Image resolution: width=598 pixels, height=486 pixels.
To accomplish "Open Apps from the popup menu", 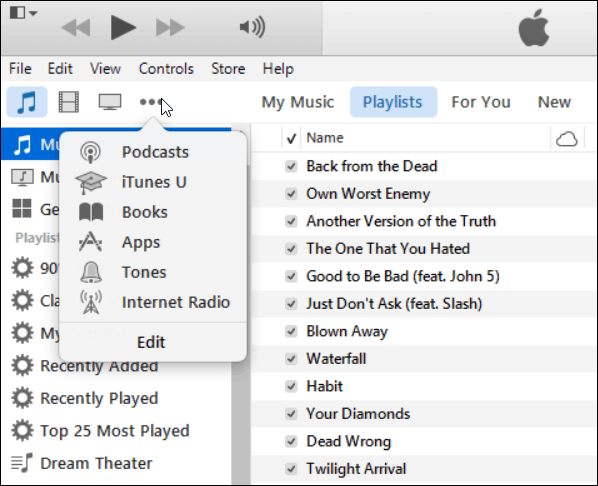I will point(141,242).
